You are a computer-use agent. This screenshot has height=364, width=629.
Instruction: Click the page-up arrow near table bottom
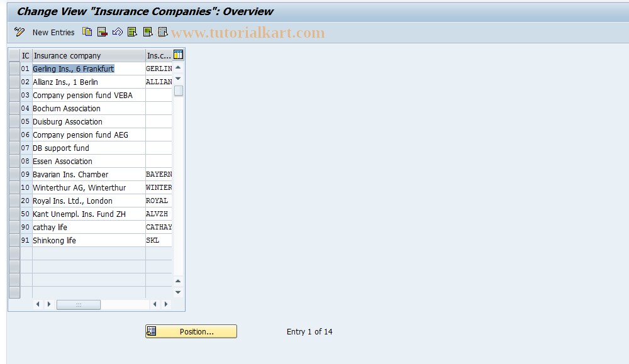(x=178, y=281)
